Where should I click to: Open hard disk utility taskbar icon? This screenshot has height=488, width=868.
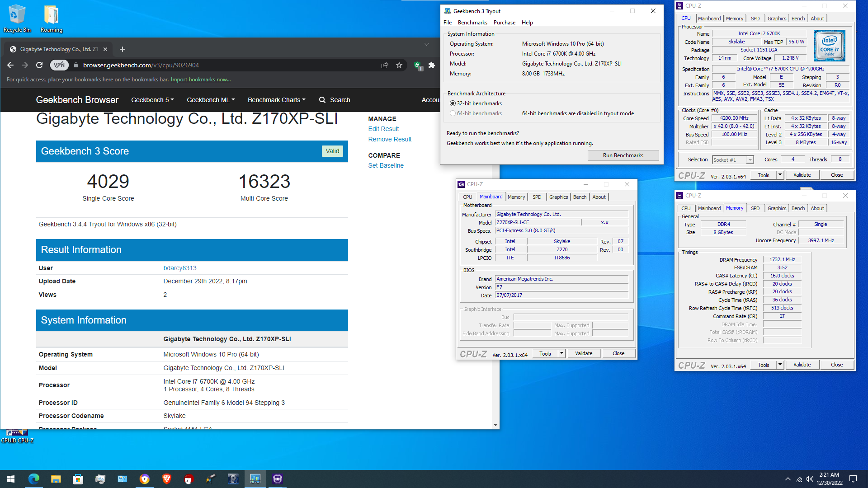(233, 479)
